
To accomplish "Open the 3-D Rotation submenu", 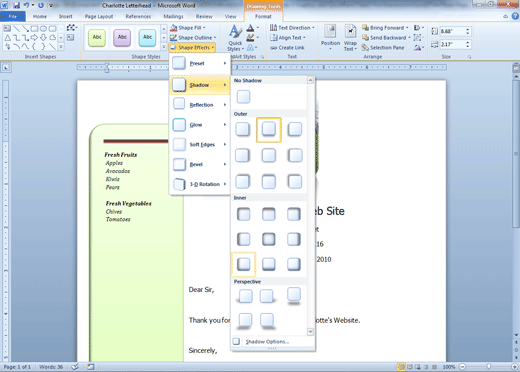I will click(199, 184).
